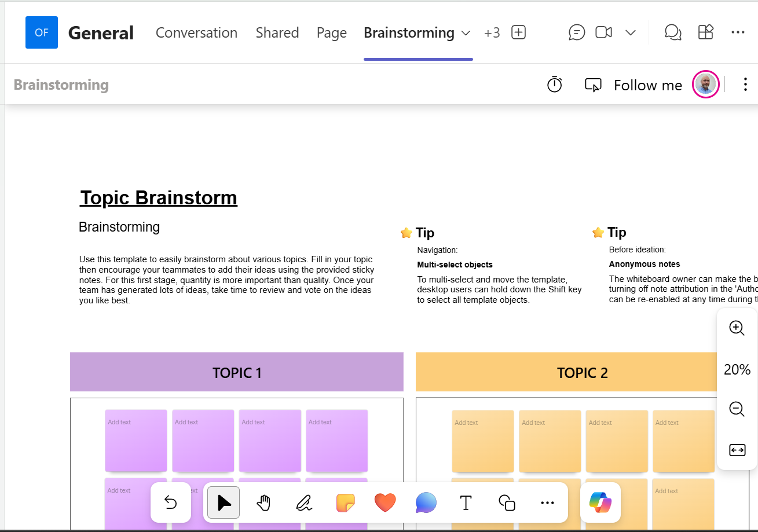This screenshot has width=758, height=532.
Task: Select the Brainstorming tab
Action: coord(409,33)
